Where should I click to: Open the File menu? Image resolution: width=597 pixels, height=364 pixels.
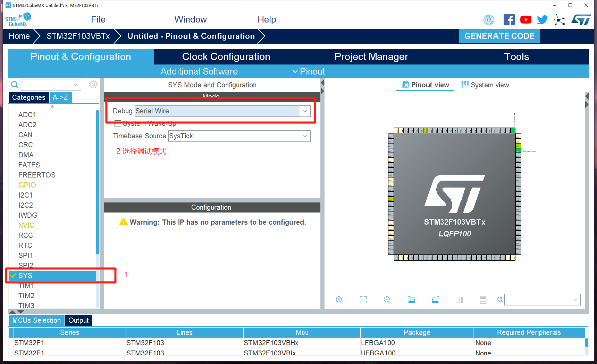98,19
